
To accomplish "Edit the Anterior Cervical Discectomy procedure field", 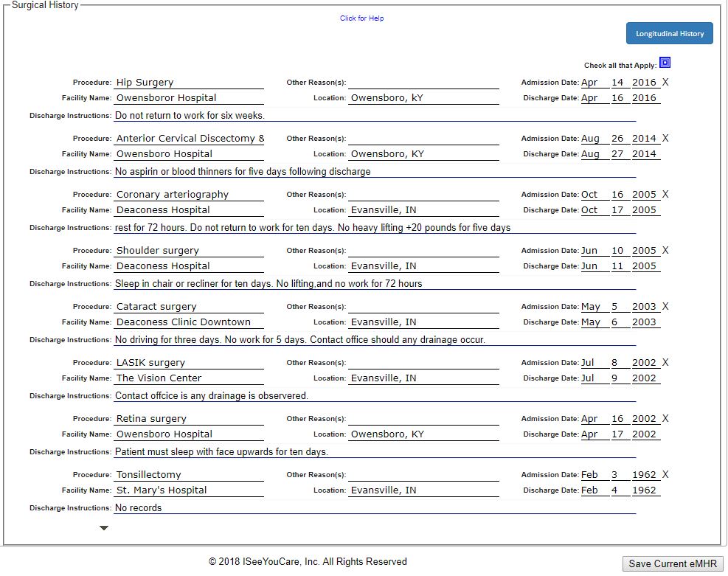I will (x=189, y=139).
